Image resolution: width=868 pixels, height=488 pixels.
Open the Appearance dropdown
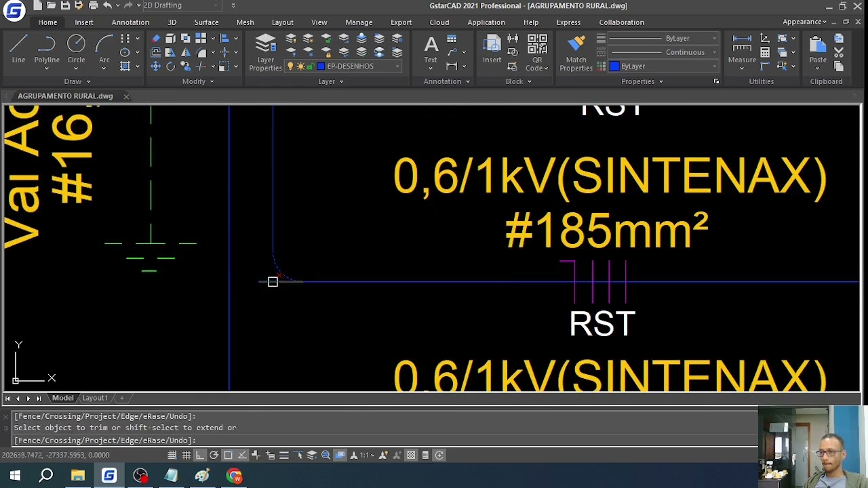click(x=805, y=22)
